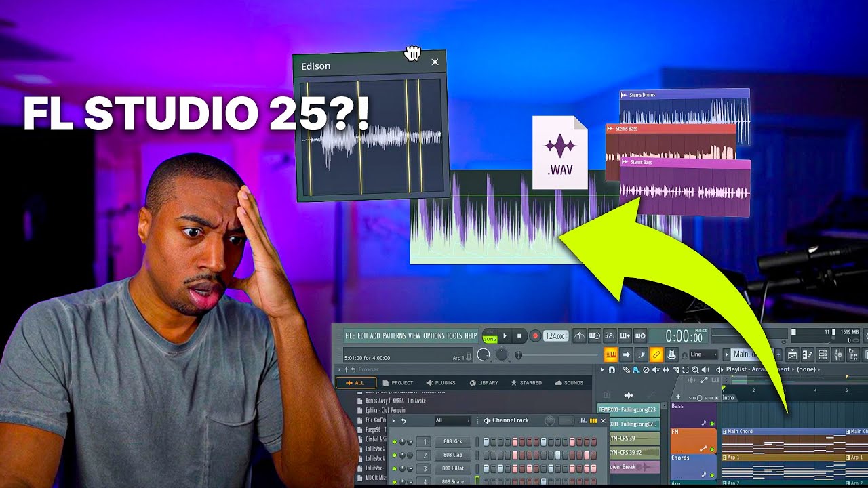Click the 808 Clap channel button
Viewport: 868px width, 488px height.
click(453, 455)
